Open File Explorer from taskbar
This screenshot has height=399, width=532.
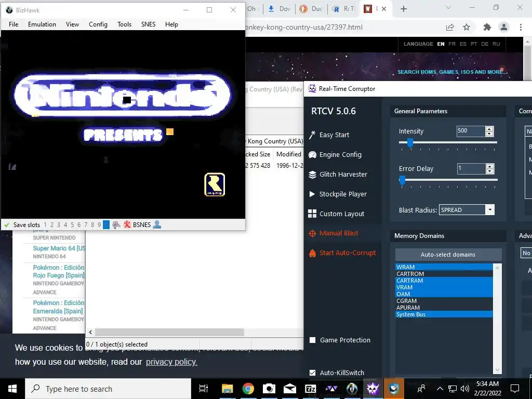point(228,389)
